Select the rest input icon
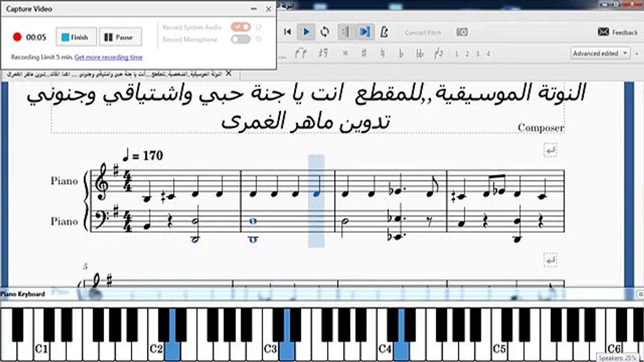The image size is (644, 362). pos(324,53)
